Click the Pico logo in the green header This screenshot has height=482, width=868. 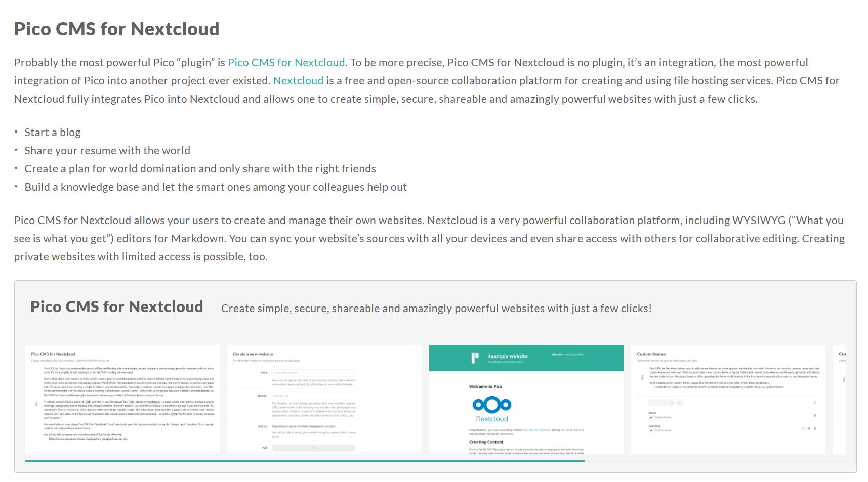[x=475, y=358]
